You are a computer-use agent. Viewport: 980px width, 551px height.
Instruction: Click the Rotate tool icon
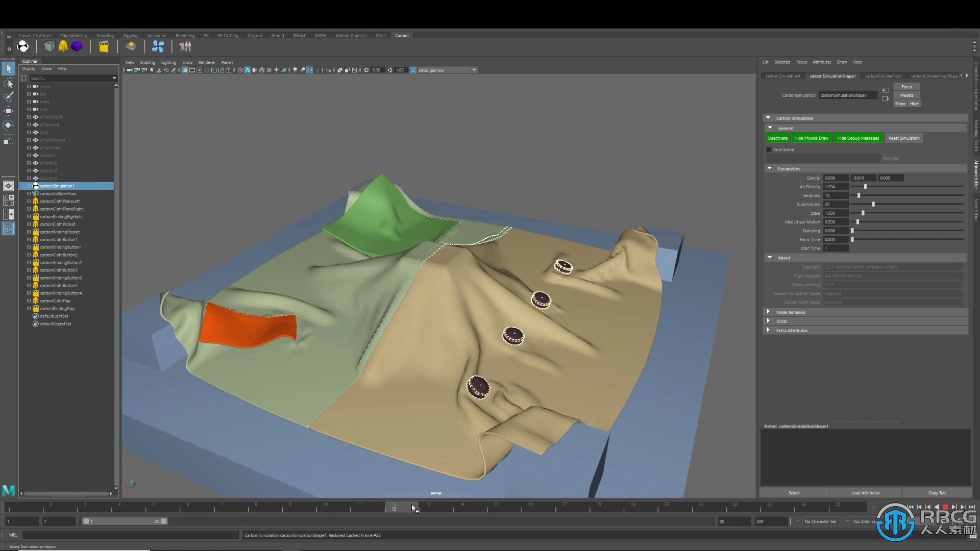tap(9, 124)
